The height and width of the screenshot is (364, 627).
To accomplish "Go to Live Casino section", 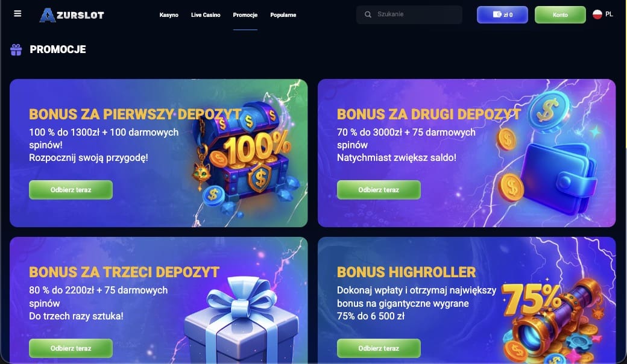I will (x=206, y=15).
